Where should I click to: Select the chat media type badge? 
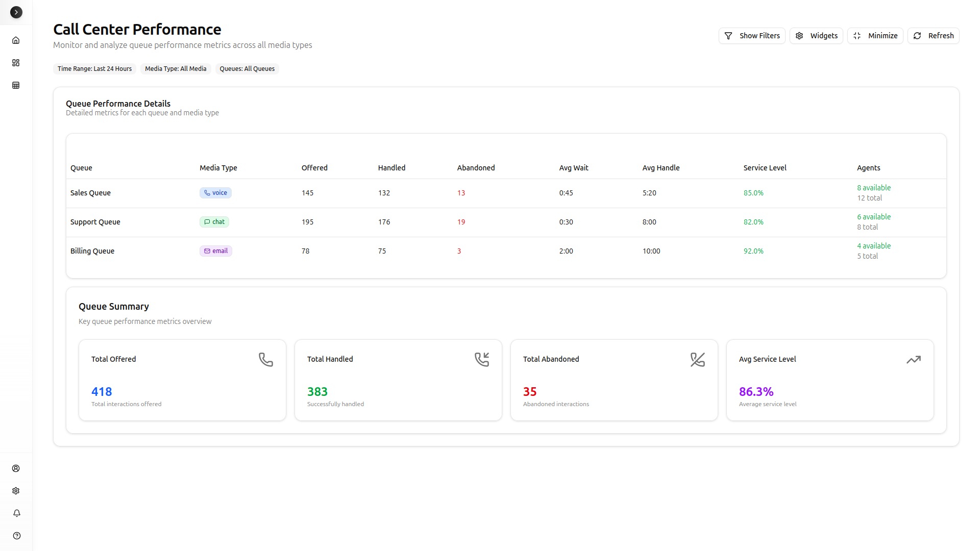(x=214, y=222)
